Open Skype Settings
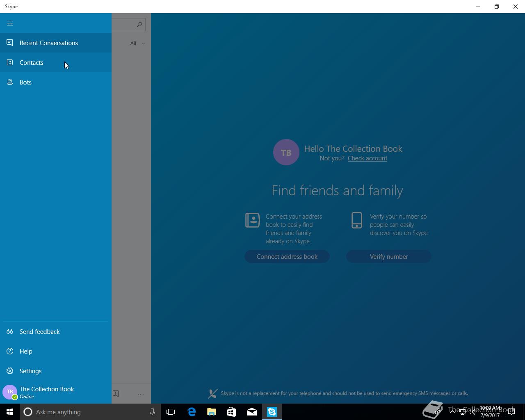The width and height of the screenshot is (525, 420). [56, 371]
